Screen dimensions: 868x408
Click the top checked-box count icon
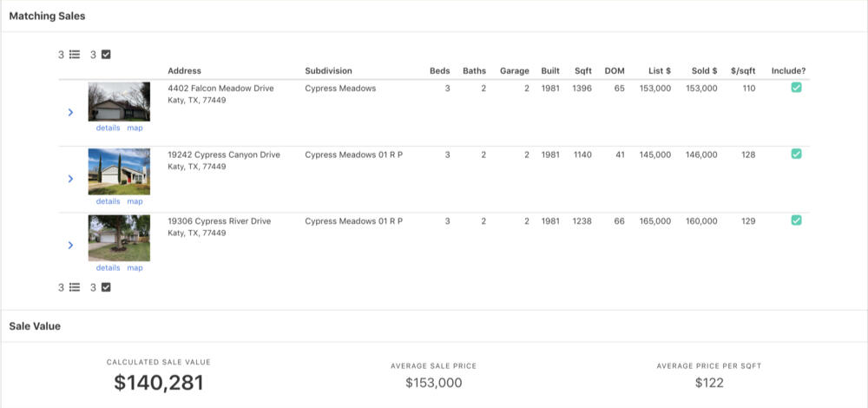(106, 55)
